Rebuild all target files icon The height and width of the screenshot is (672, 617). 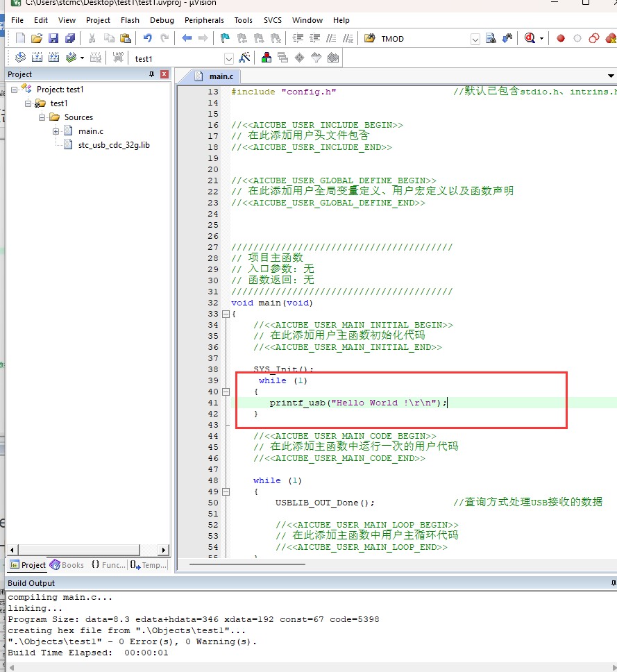pos(54,58)
